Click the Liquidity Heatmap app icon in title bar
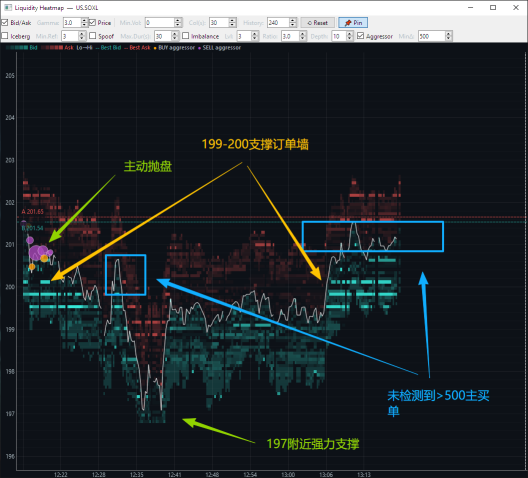The height and width of the screenshot is (478, 528). (x=8, y=7)
